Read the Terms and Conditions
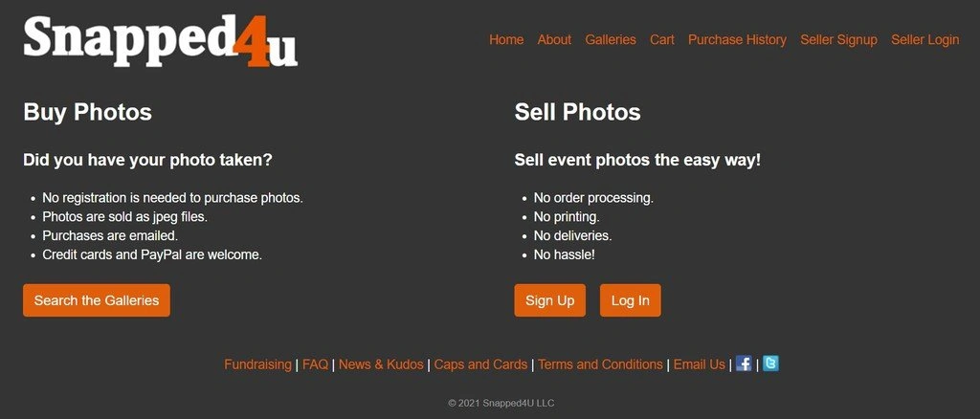 (x=600, y=364)
